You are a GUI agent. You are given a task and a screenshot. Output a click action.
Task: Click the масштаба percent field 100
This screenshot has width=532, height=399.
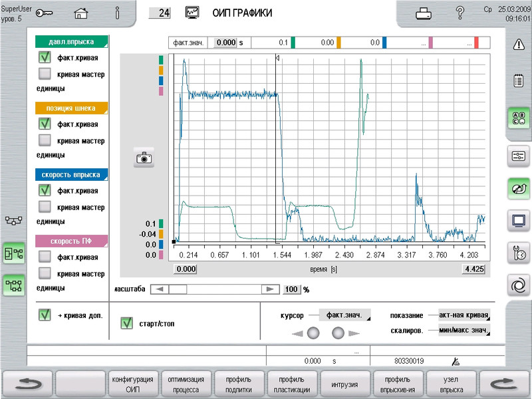click(x=292, y=289)
